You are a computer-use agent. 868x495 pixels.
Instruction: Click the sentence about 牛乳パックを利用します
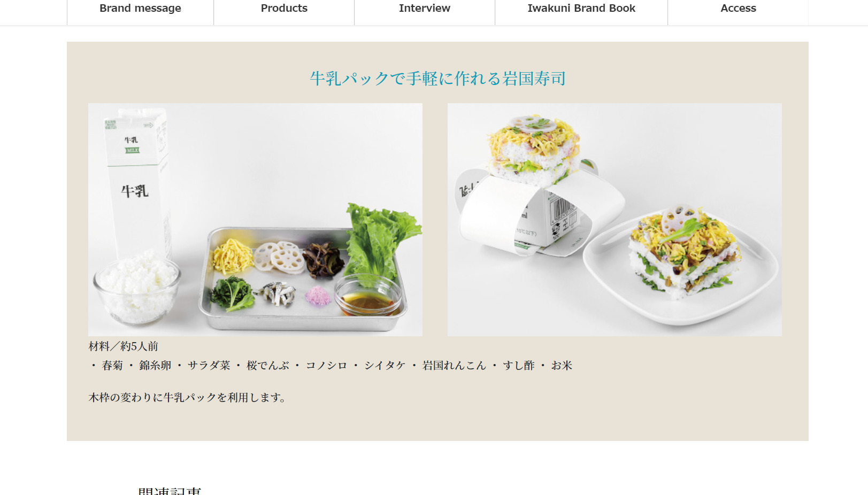coord(188,398)
